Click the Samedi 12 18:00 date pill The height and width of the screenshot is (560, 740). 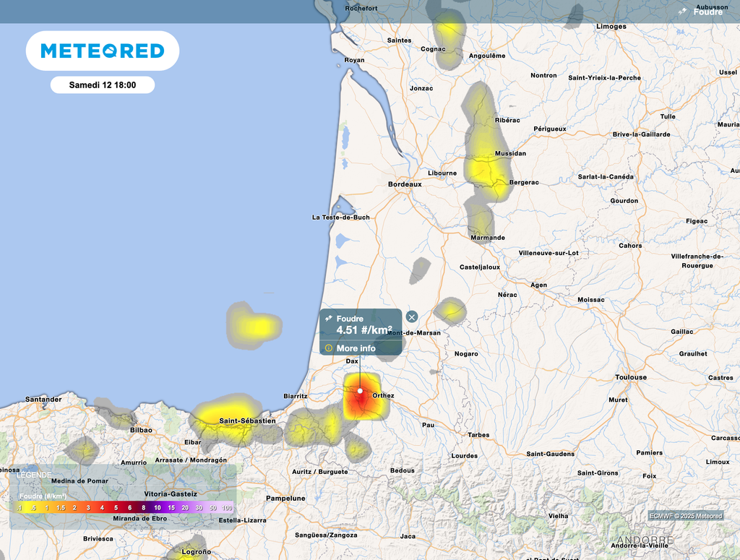(103, 85)
